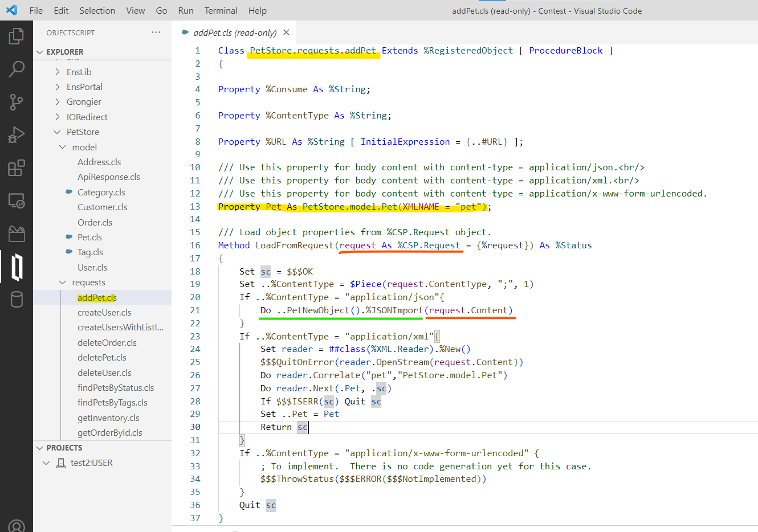Open Pet.cls in the model folder
The image size is (758, 532).
[89, 237]
